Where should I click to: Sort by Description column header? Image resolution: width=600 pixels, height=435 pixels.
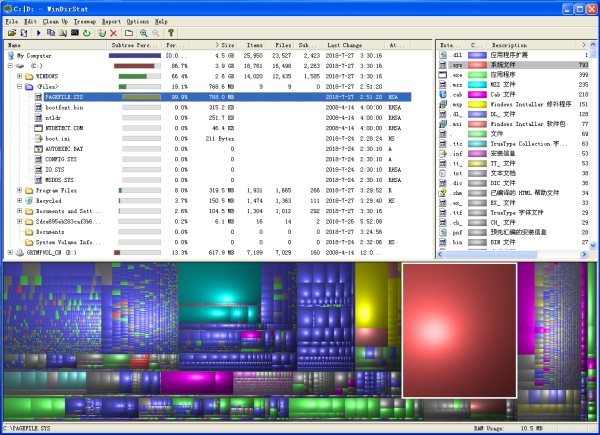coord(509,45)
